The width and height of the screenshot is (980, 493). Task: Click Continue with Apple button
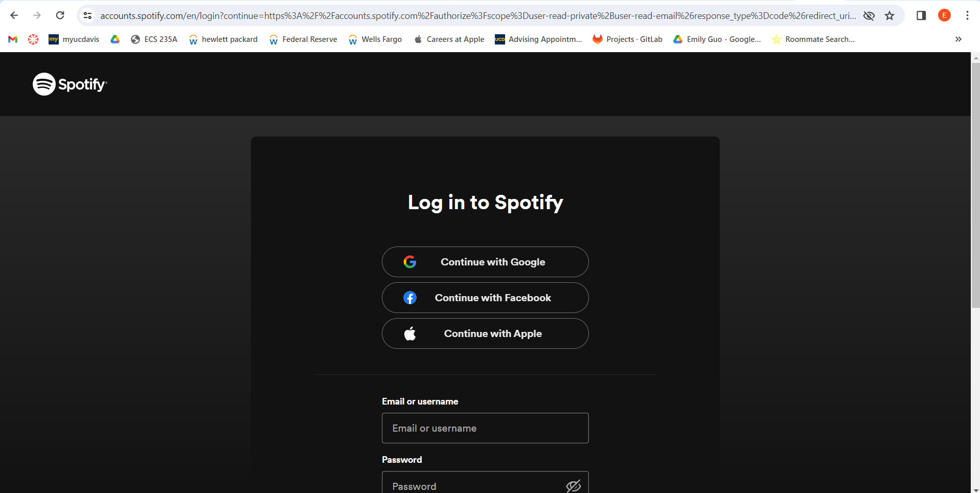click(x=485, y=333)
